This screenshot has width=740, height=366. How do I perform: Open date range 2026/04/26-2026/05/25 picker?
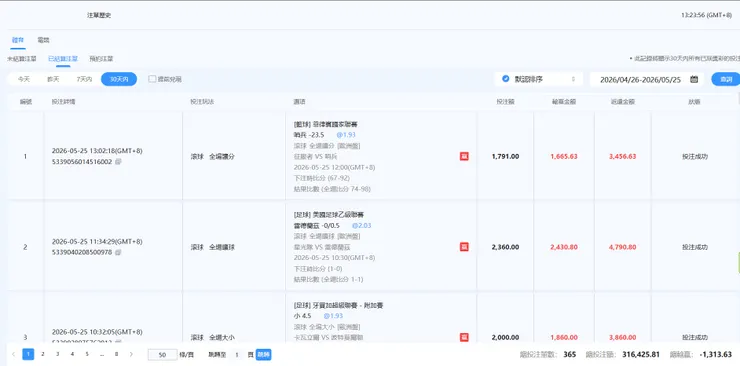(647, 79)
